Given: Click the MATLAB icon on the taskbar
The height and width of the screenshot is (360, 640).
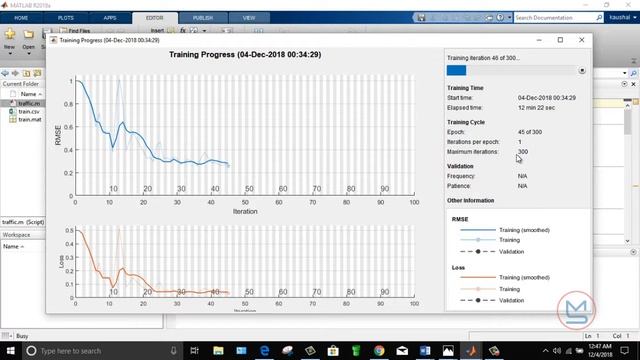Looking at the screenshot, I should click(x=471, y=351).
